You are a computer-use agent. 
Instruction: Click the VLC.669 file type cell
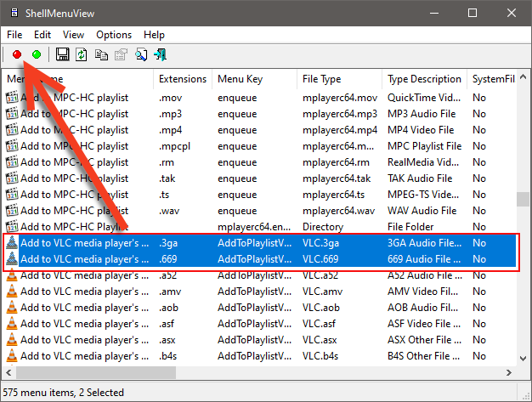(x=320, y=259)
